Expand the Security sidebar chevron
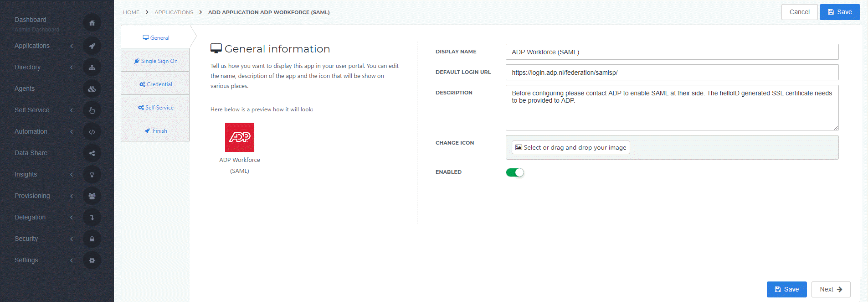Image resolution: width=868 pixels, height=302 pixels. [72, 239]
